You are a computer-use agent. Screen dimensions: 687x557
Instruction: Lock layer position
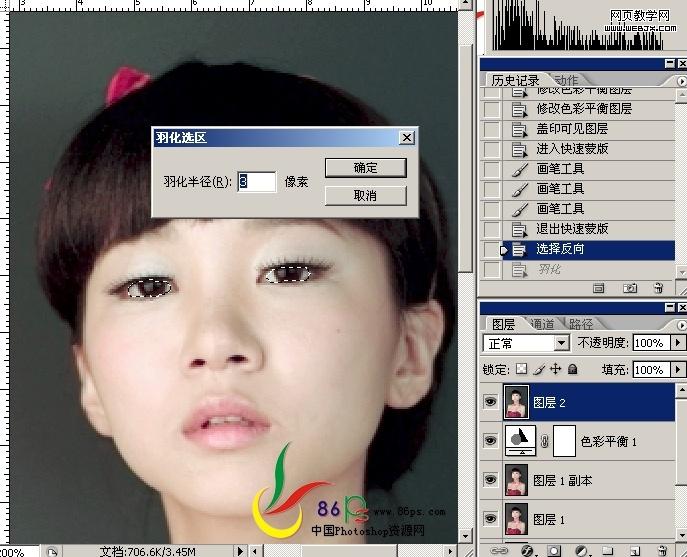[x=556, y=369]
